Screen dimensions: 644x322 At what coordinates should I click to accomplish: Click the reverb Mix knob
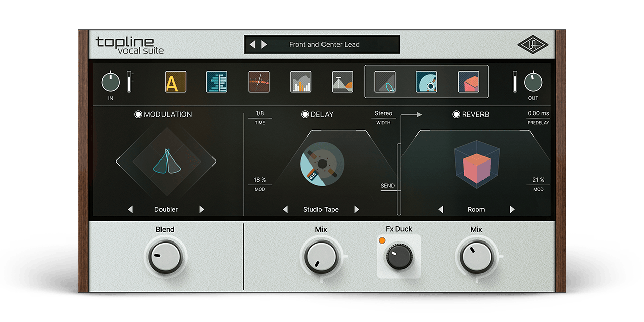(476, 257)
